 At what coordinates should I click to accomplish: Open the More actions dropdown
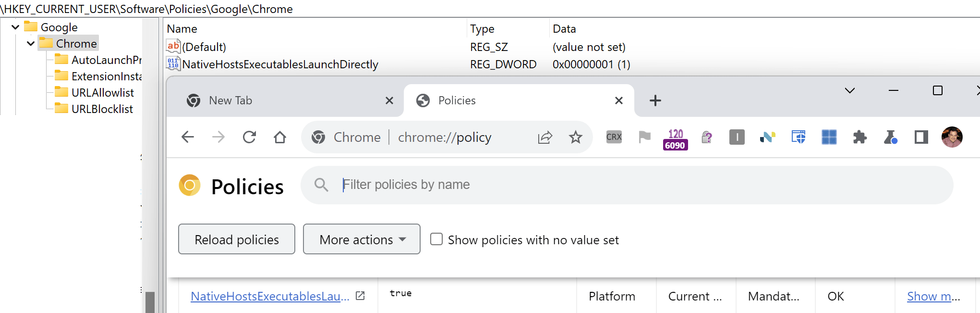(362, 239)
